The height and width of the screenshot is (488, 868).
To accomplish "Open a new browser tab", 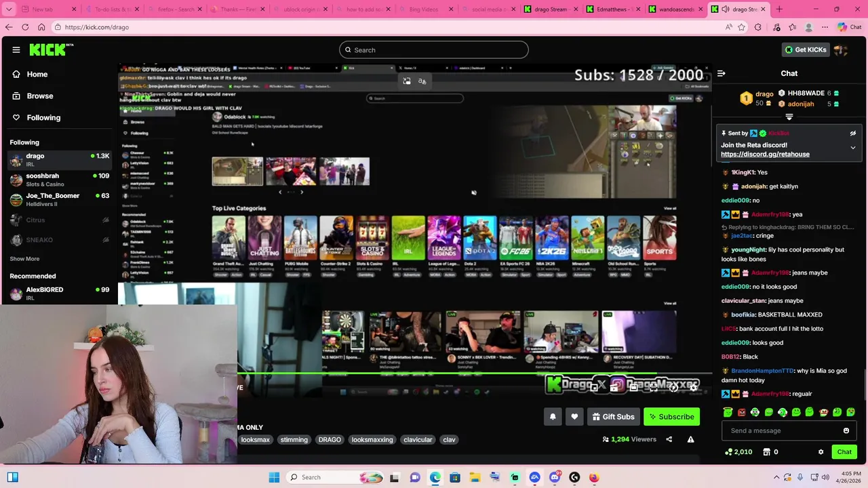I will tap(779, 9).
